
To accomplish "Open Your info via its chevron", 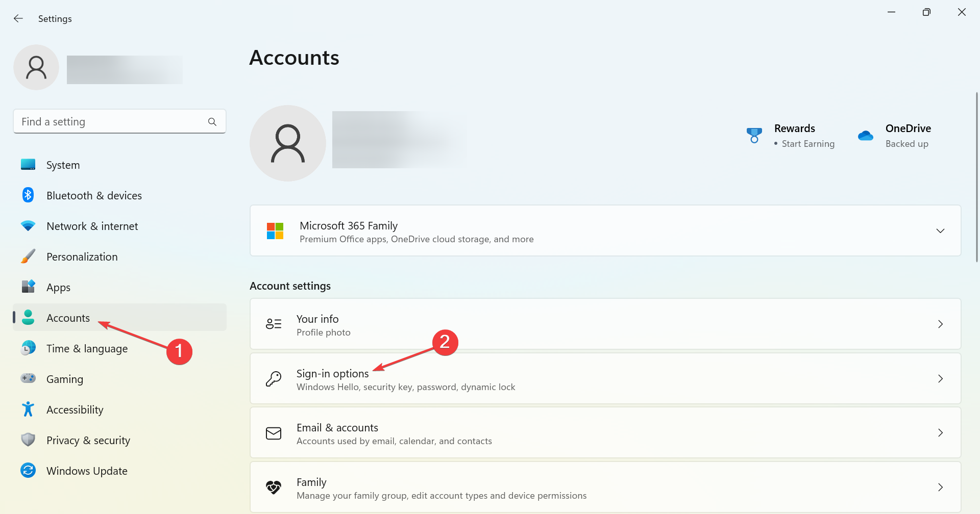I will [941, 324].
